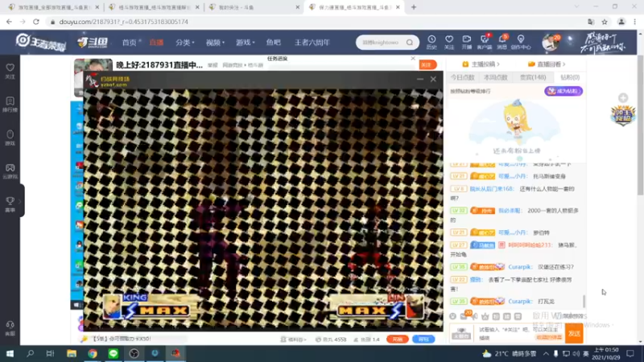The height and width of the screenshot is (362, 644).
Task: Expand the 视频 dropdown menu
Action: pos(215,43)
